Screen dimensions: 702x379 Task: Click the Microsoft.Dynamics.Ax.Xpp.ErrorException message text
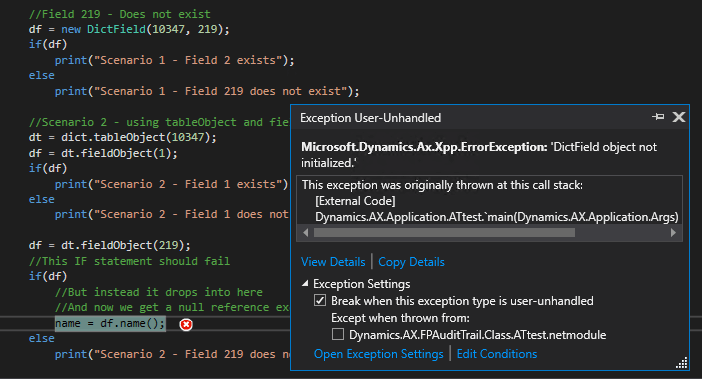point(479,155)
